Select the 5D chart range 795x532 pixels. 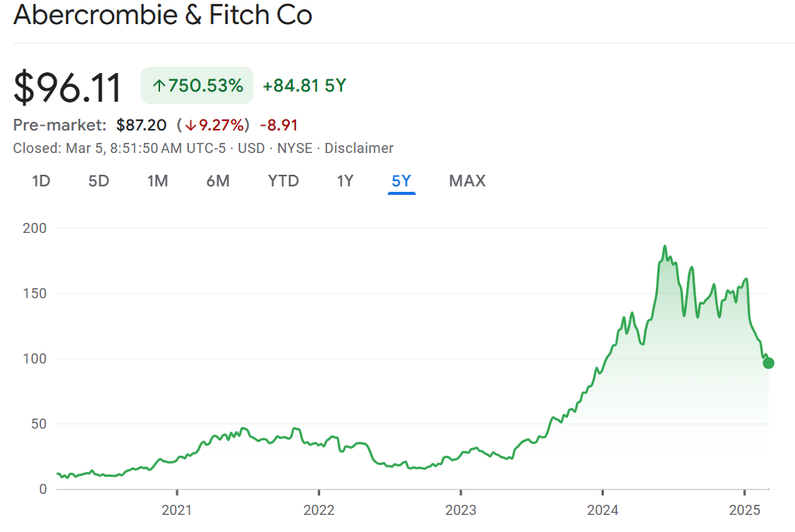[x=99, y=181]
